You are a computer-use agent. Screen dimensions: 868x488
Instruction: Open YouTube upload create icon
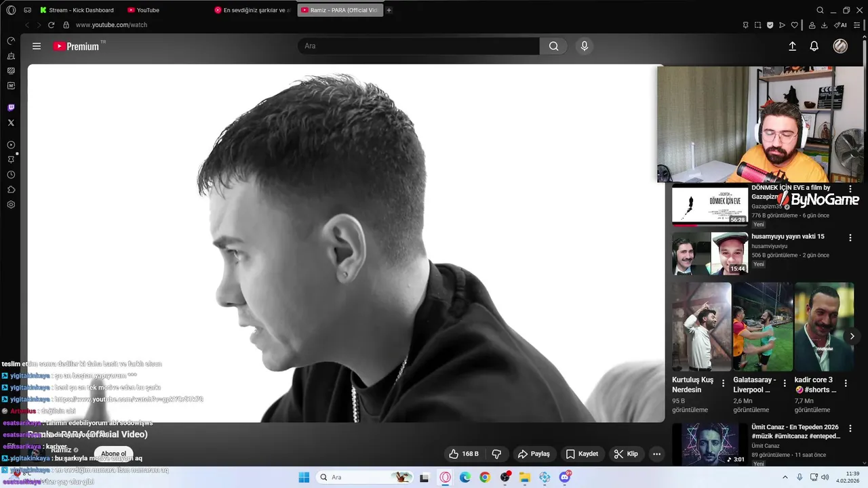click(792, 46)
